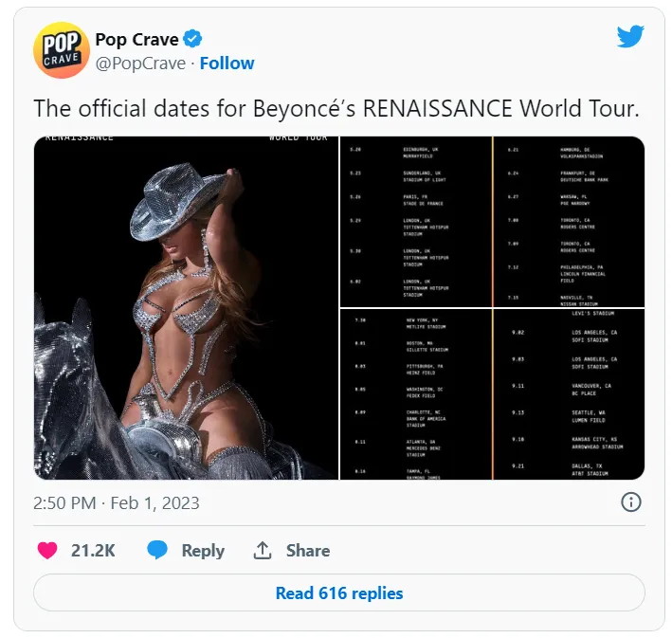Click the 21.2K likes count

coord(93,551)
